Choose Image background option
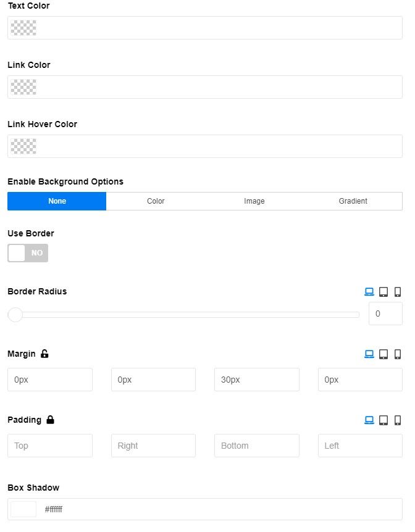The width and height of the screenshot is (415, 532). [x=254, y=201]
